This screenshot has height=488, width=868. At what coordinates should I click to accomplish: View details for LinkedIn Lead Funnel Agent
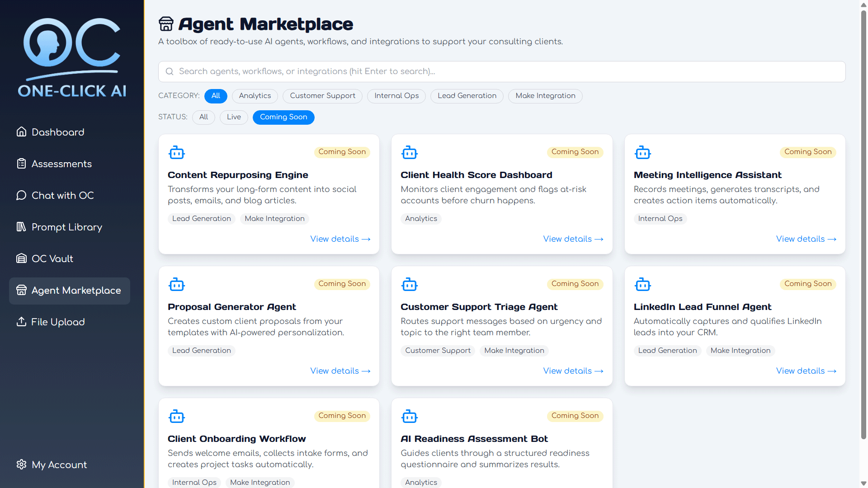[806, 371]
